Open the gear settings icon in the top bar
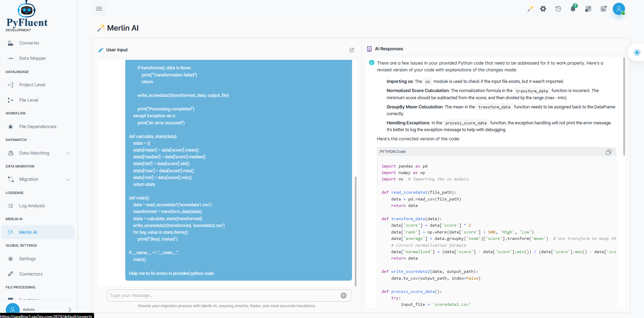This screenshot has width=644, height=318. click(543, 9)
